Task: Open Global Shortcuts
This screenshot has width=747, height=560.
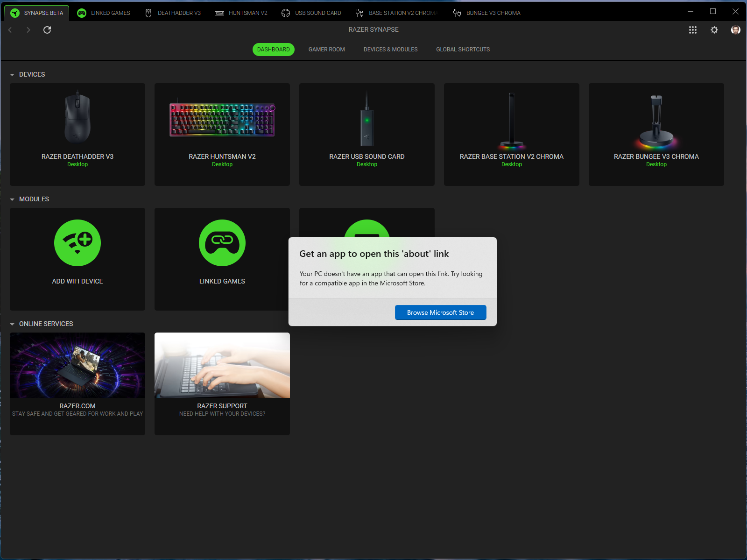Action: tap(463, 50)
